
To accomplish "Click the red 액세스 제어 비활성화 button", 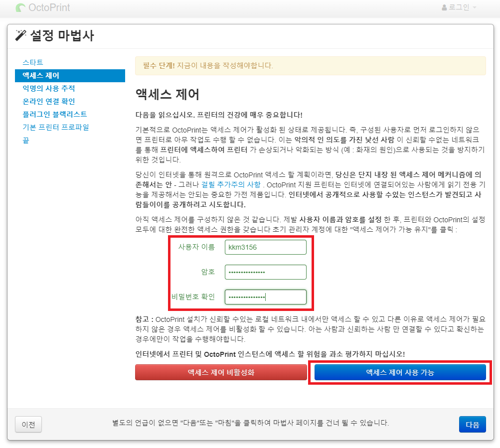I will (x=221, y=372).
